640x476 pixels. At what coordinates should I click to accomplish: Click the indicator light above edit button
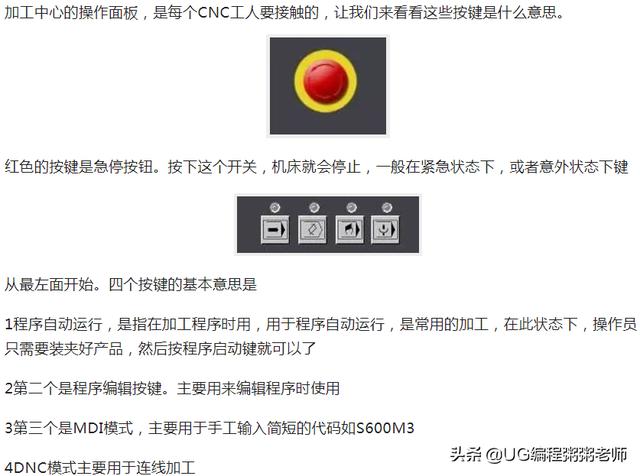point(313,207)
